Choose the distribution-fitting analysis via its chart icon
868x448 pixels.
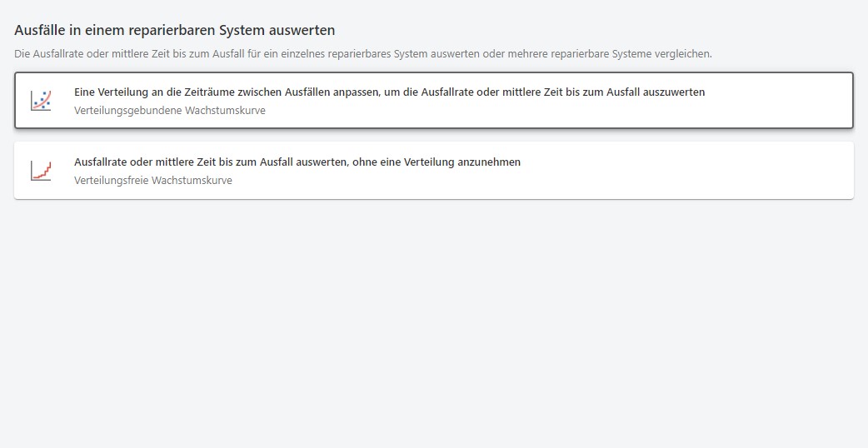coord(41,101)
